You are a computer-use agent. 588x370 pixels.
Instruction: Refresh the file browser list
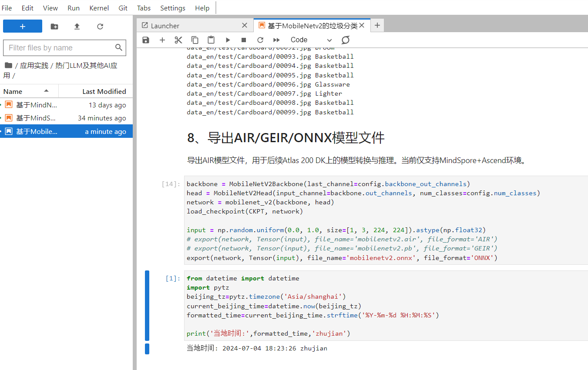(100, 27)
